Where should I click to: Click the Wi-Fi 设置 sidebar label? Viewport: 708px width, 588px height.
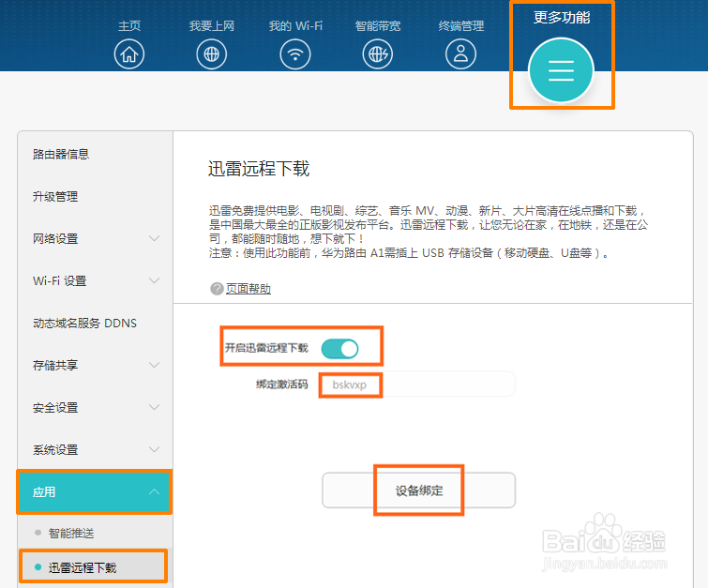click(x=60, y=281)
